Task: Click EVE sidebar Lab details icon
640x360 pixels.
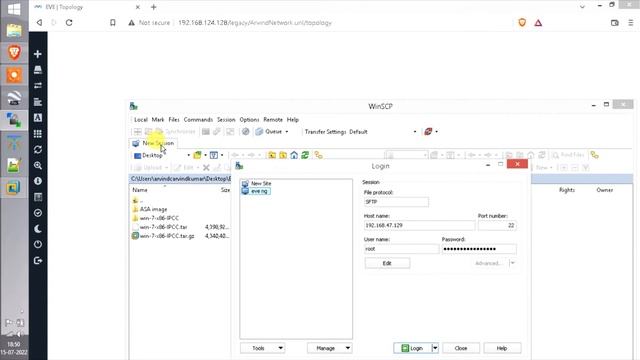Action: [38, 197]
